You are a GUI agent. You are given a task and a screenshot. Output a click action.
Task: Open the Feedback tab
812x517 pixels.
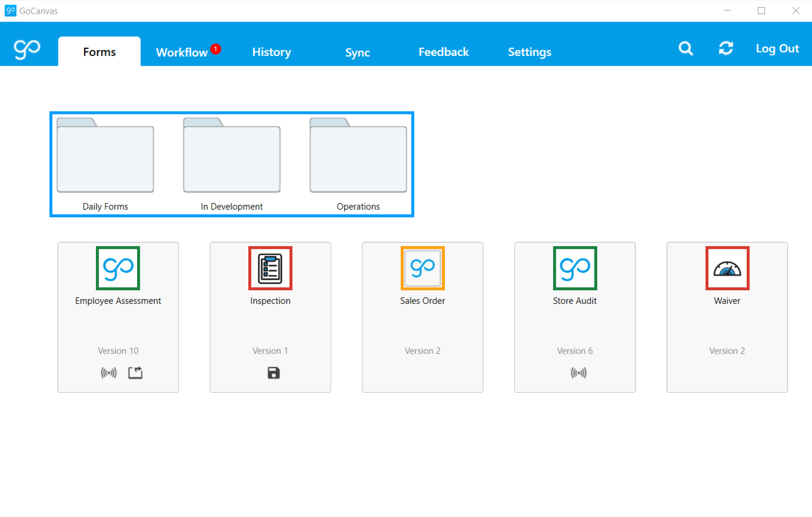click(x=443, y=52)
